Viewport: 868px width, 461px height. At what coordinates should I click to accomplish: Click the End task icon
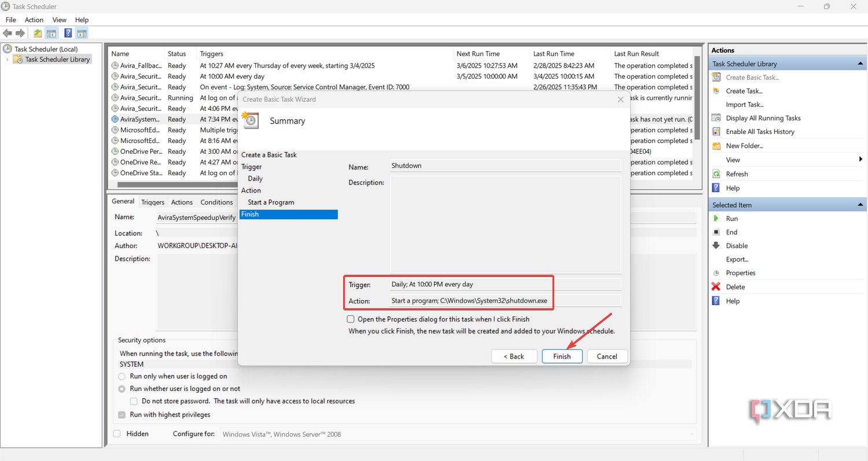tap(716, 232)
